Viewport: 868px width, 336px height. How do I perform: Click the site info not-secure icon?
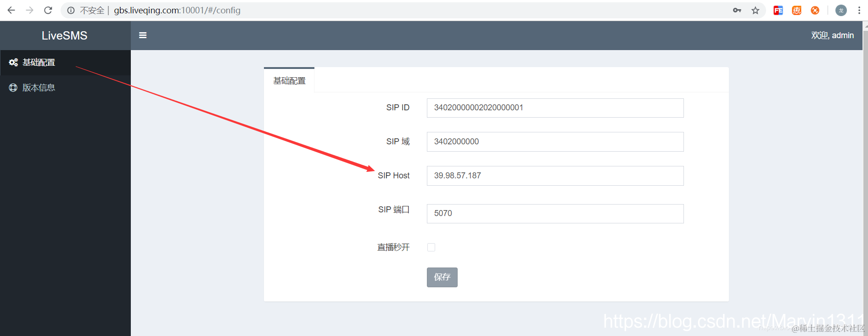click(x=71, y=10)
